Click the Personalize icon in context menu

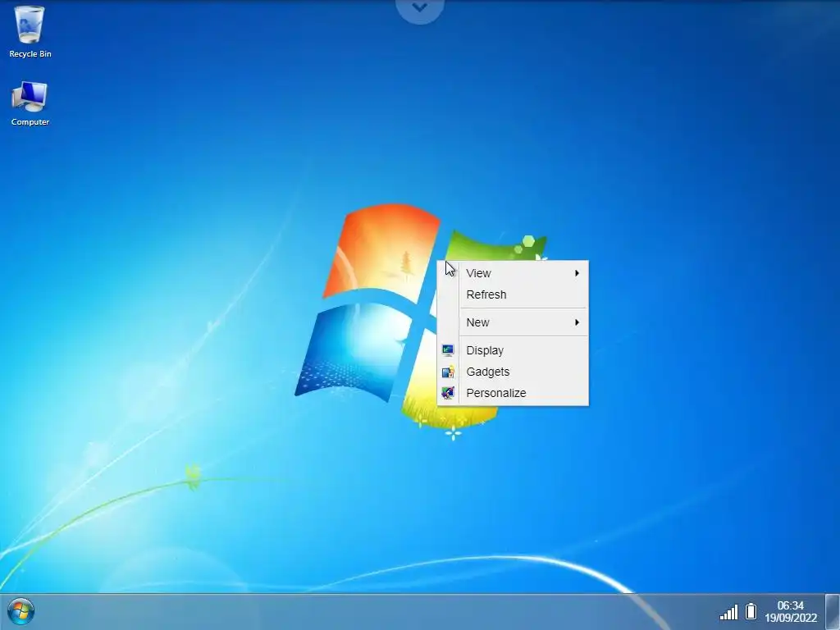(448, 393)
